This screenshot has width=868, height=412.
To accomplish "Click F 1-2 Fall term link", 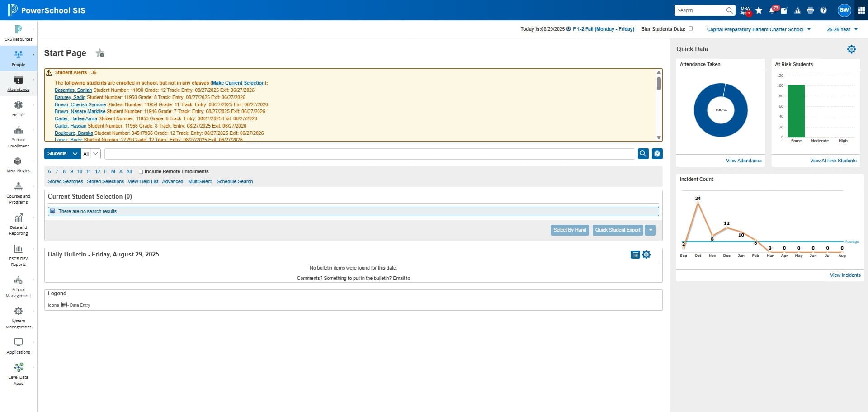I will [x=603, y=29].
